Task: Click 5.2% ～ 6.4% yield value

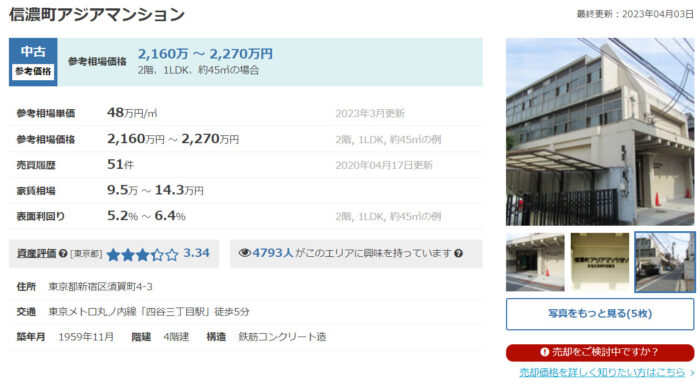Action: (x=146, y=216)
